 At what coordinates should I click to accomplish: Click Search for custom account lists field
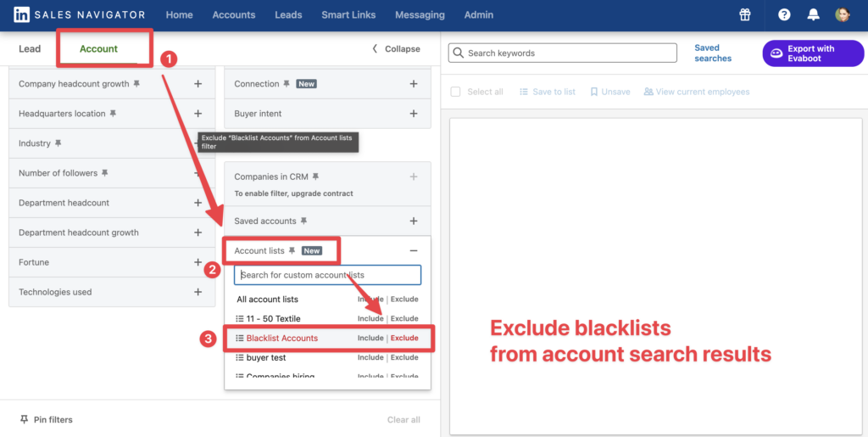click(x=328, y=275)
